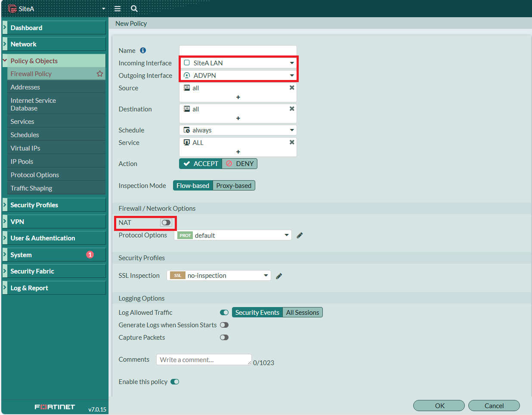Screen dimensions: 532x415
Task: Open the Protocol Options dropdown showing default
Action: point(233,235)
